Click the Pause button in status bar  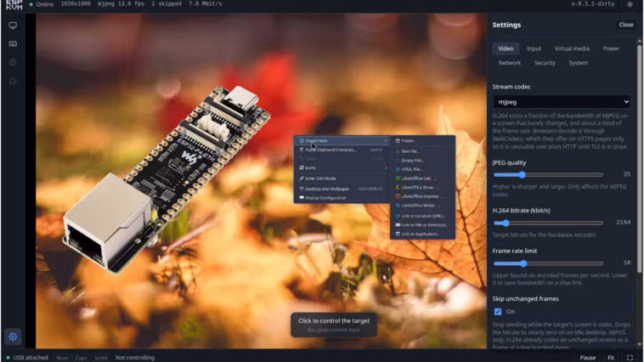pos(587,358)
